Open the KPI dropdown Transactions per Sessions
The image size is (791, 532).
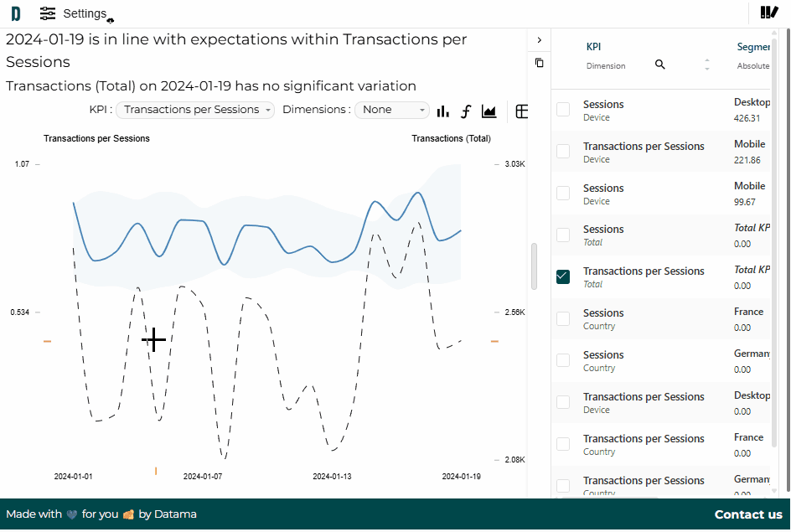click(x=195, y=110)
